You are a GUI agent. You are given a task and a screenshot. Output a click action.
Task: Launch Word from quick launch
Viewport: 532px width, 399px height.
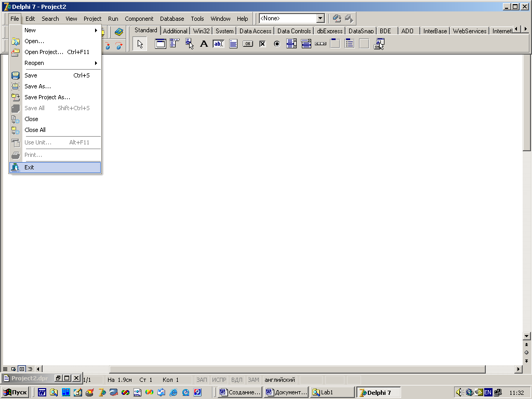(x=42, y=392)
